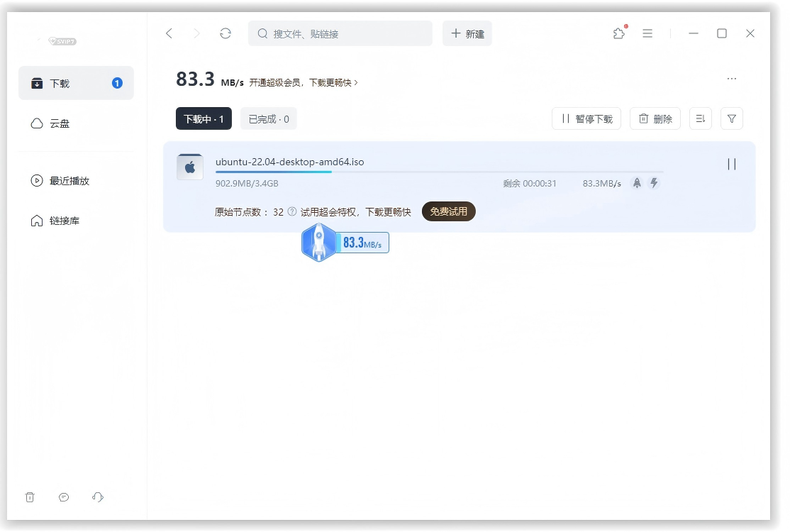
Task: Open 最近播放 in the sidebar
Action: (76, 181)
